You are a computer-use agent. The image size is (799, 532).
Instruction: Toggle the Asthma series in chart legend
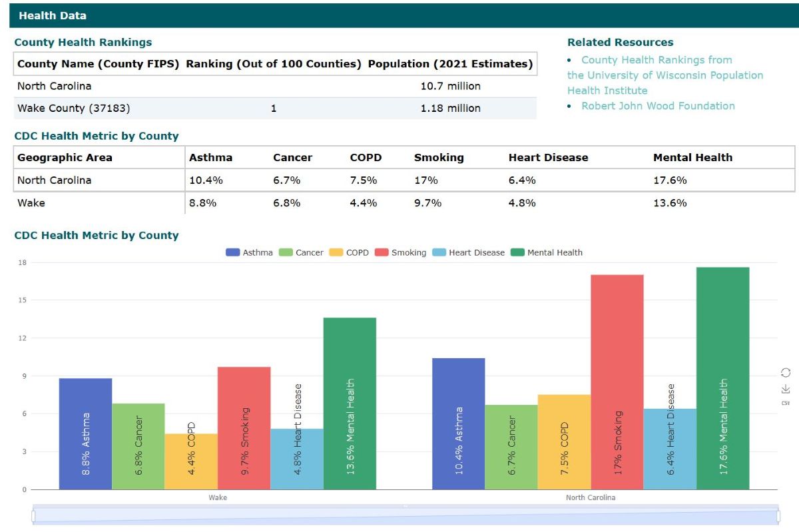pyautogui.click(x=250, y=252)
